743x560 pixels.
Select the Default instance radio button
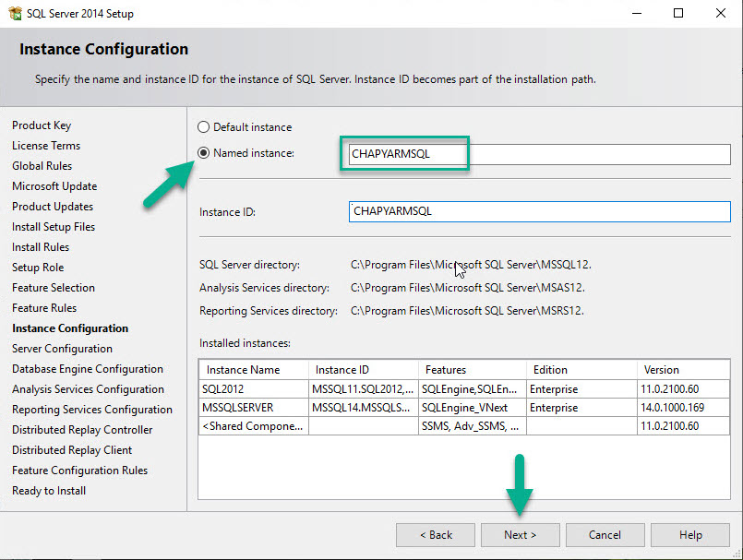coord(203,127)
